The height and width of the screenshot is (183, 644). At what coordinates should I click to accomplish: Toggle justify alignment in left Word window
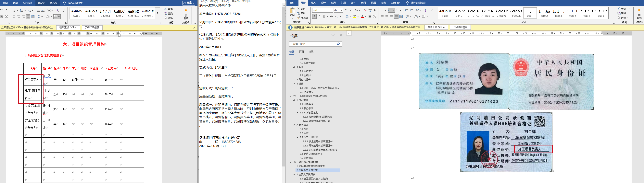tap(28, 17)
